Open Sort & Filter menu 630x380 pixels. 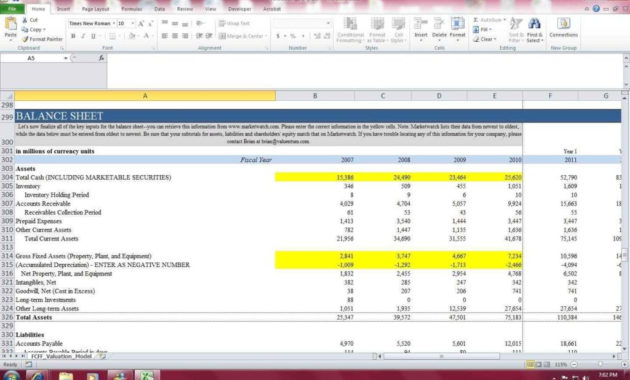click(x=515, y=30)
